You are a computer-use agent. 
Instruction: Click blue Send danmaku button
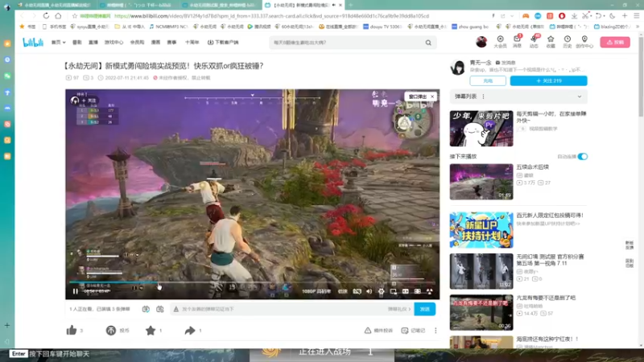[425, 309]
